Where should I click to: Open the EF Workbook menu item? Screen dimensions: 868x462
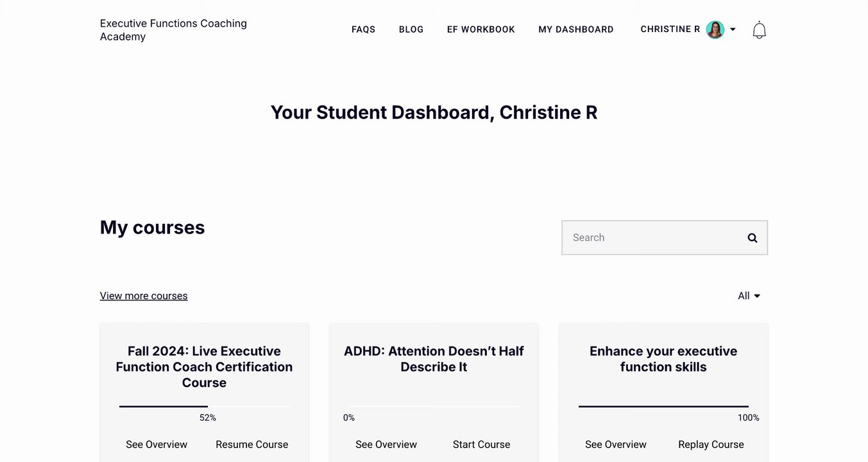pyautogui.click(x=481, y=30)
